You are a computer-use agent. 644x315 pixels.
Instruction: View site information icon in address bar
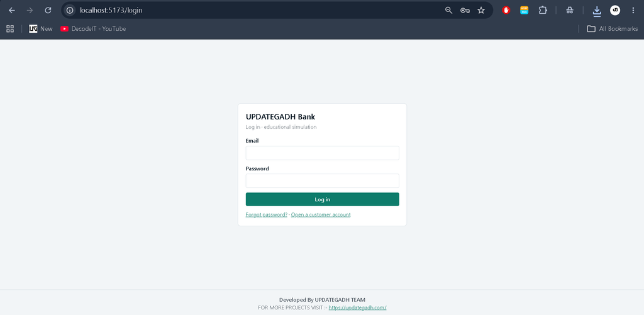70,10
